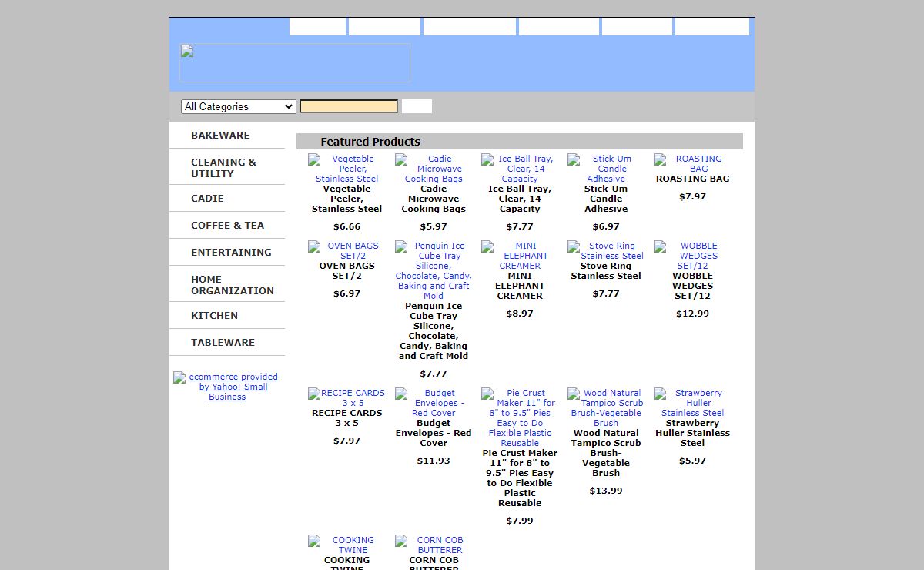Open MINI ELEPHANT CREAMER image

coord(520,256)
